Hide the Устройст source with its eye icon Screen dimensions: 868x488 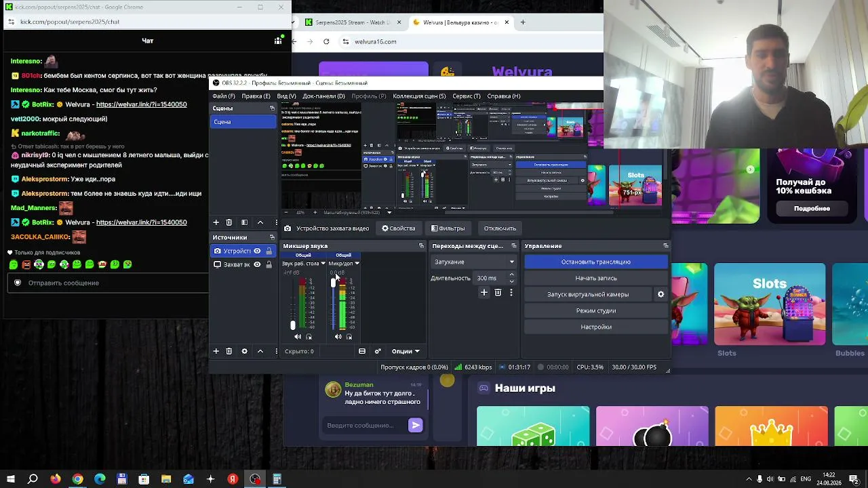coord(257,251)
